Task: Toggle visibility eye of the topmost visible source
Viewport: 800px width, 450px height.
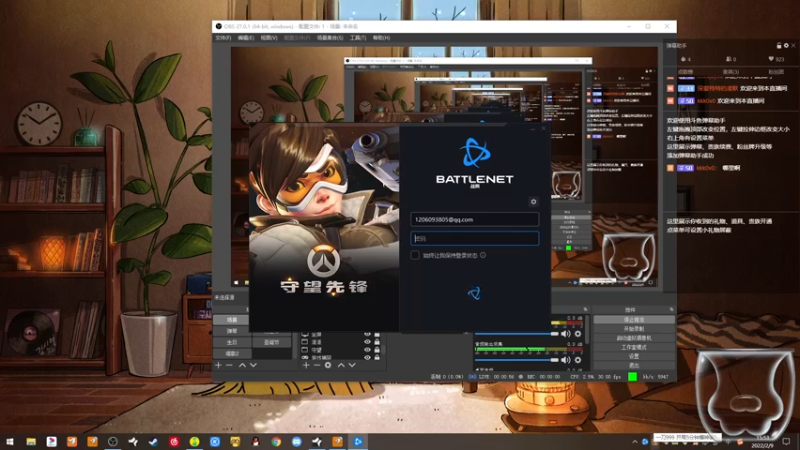Action: tap(367, 335)
